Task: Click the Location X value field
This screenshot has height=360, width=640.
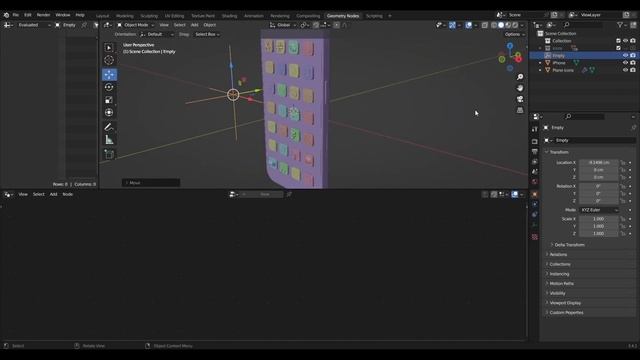Action: coord(599,163)
